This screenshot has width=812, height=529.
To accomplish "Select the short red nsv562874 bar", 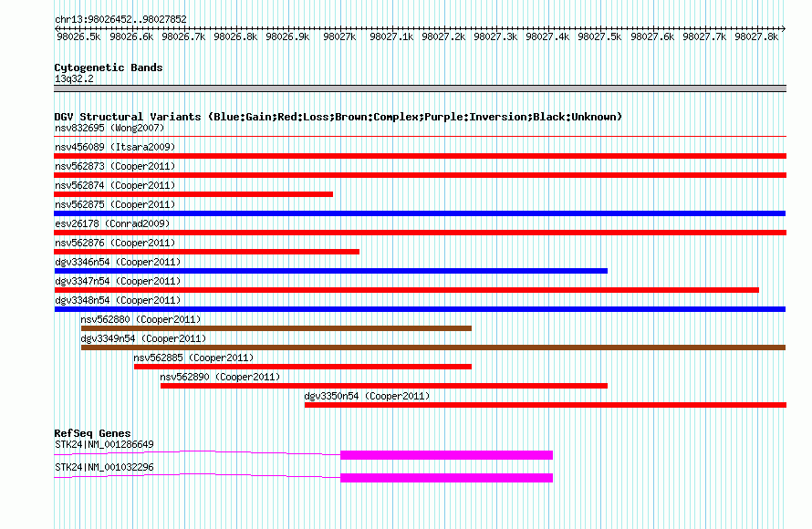I will click(193, 194).
